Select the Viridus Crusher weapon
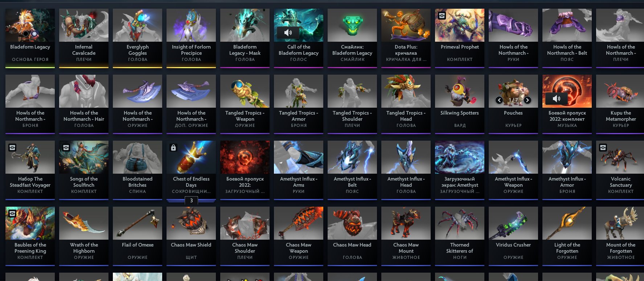The image size is (644, 281). pyautogui.click(x=513, y=236)
